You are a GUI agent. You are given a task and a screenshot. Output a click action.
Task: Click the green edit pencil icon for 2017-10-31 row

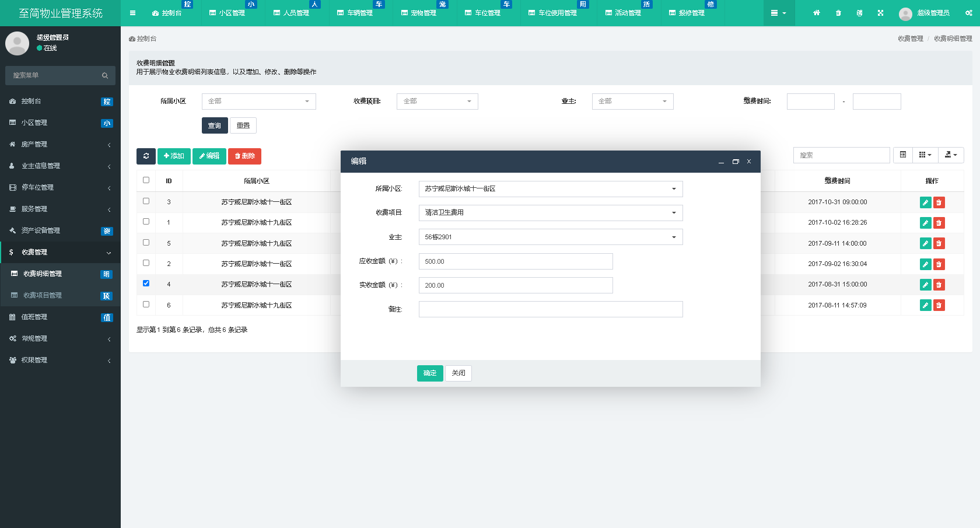click(x=925, y=202)
